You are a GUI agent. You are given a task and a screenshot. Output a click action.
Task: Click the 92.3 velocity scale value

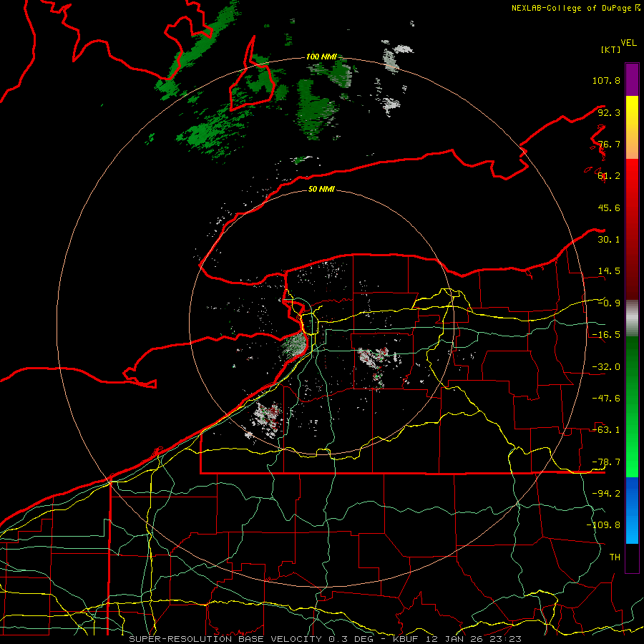point(609,112)
